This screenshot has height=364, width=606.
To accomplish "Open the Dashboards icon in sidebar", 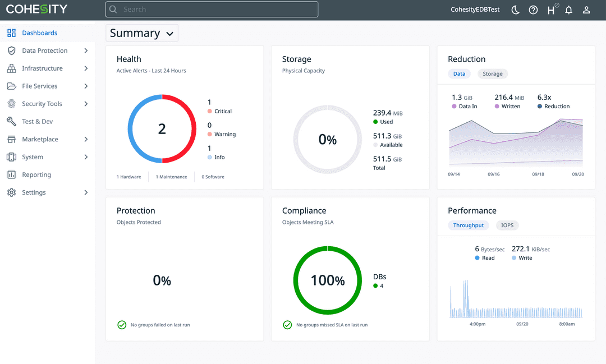I will 12,33.
